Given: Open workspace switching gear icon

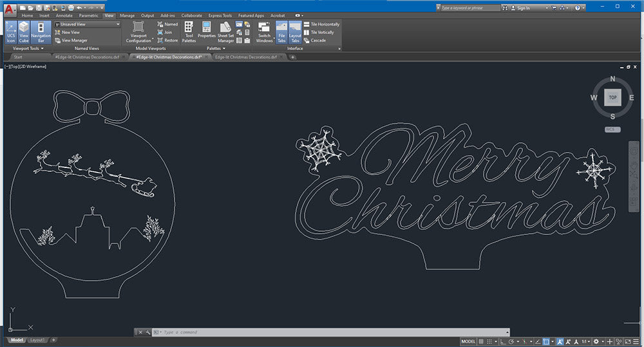Looking at the screenshot, I should click(x=596, y=342).
